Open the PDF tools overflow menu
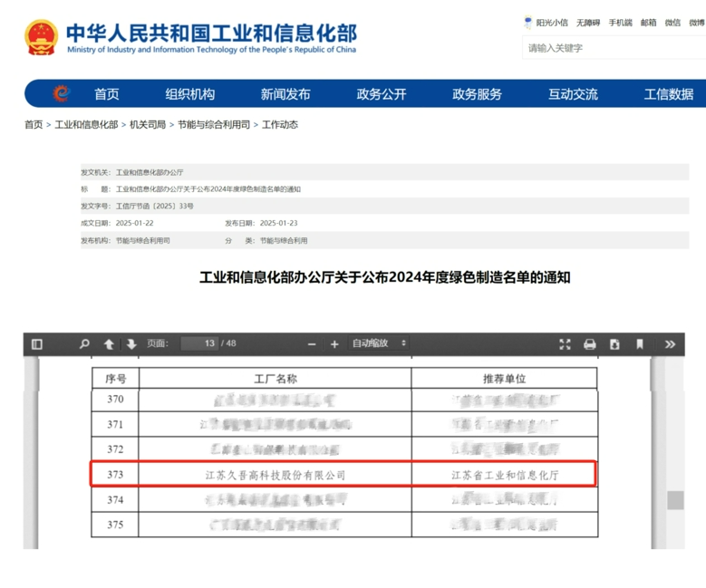Screen dimensions: 706x588 670,344
